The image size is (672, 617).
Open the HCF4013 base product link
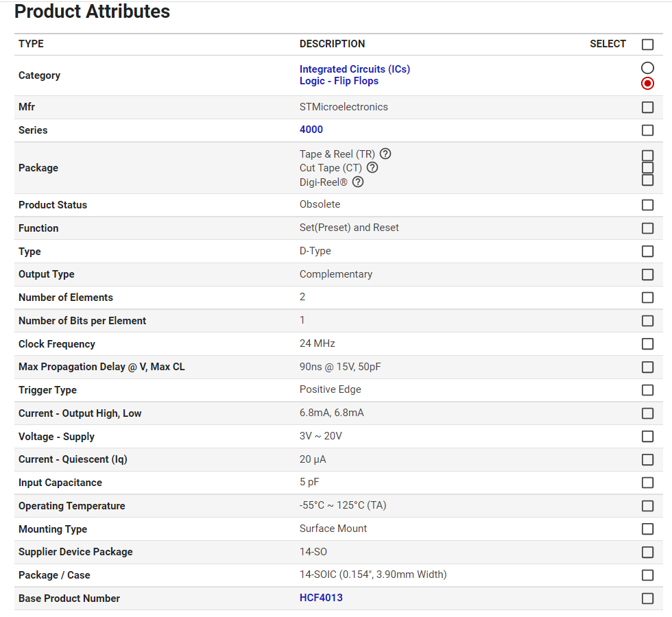(321, 598)
